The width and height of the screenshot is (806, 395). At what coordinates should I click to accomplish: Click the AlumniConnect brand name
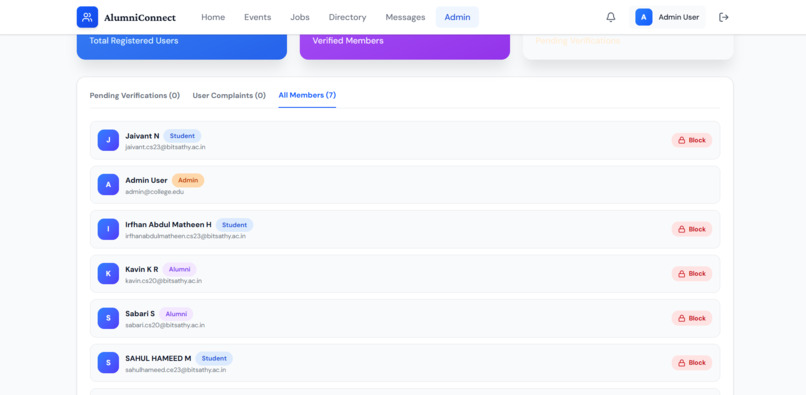[x=140, y=17]
